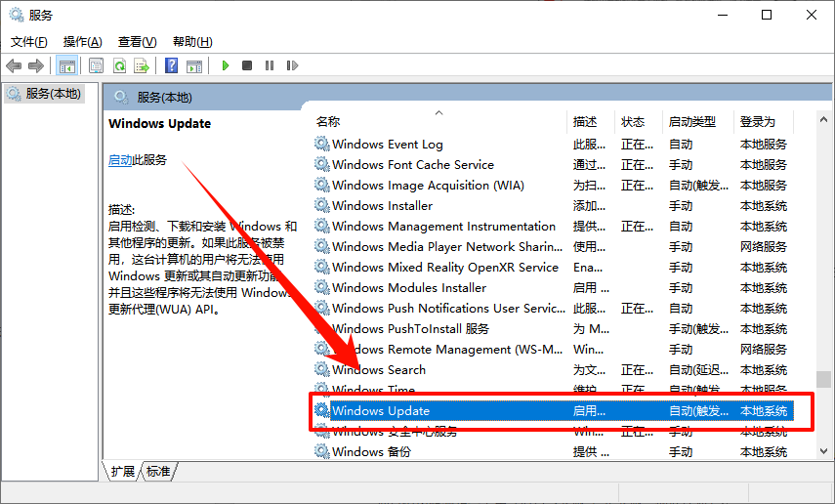Screen dimensions: 835x504
Task: Sort services by the 名称 column header
Action: pyautogui.click(x=328, y=122)
